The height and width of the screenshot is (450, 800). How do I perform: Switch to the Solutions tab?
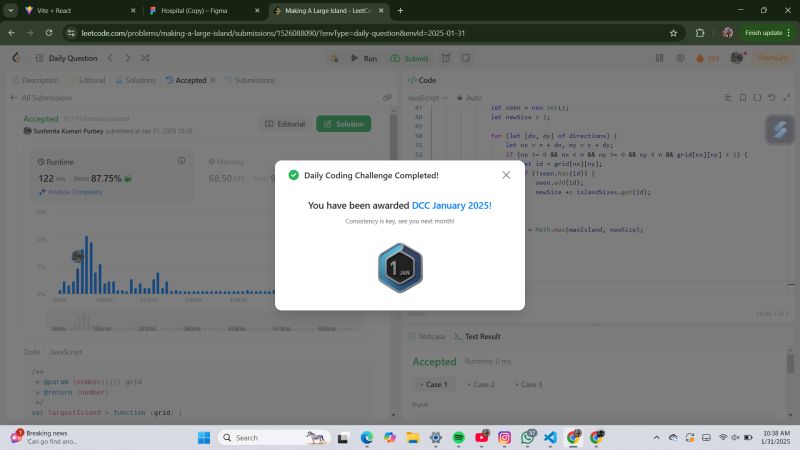(x=135, y=80)
